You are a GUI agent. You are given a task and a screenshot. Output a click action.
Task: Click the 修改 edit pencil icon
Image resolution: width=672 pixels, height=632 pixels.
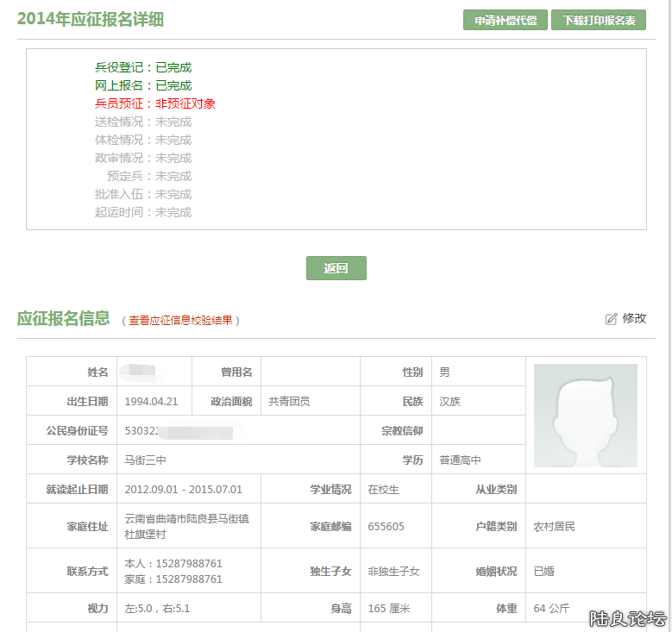(x=611, y=319)
